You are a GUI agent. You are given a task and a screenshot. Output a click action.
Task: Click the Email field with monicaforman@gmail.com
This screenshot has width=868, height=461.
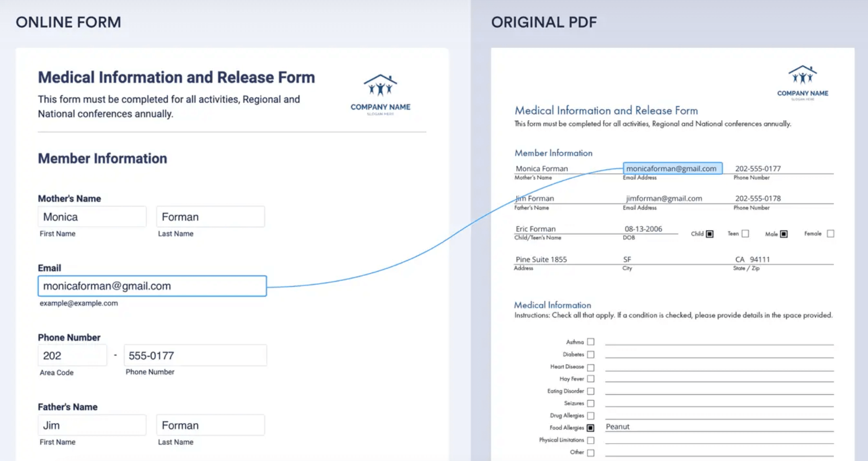coord(152,286)
